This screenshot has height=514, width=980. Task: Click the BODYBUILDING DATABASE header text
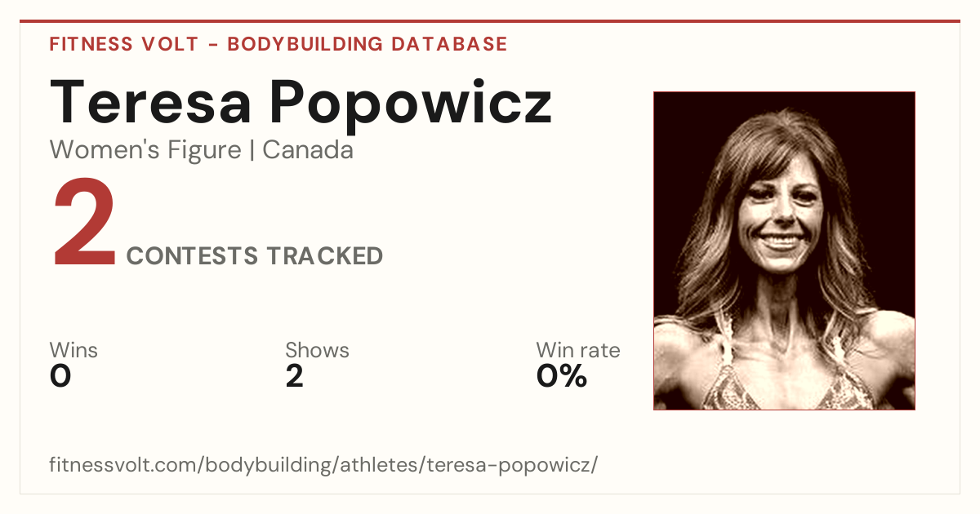367,44
